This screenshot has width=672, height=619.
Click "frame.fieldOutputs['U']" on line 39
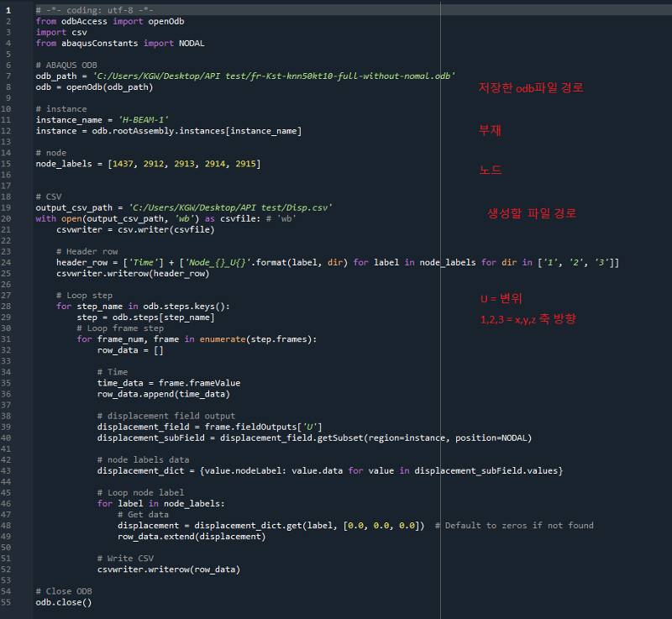264,428
